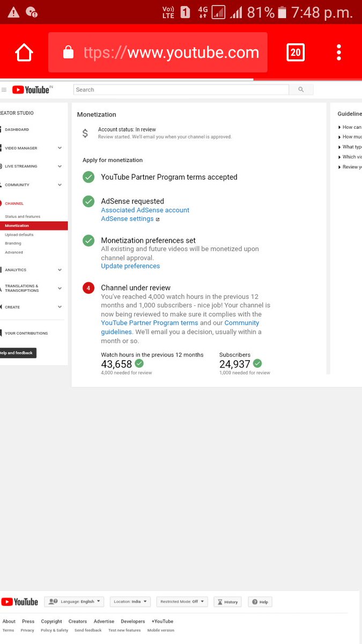Click the footer YouTube logo
The height and width of the screenshot is (644, 362).
coord(20,602)
